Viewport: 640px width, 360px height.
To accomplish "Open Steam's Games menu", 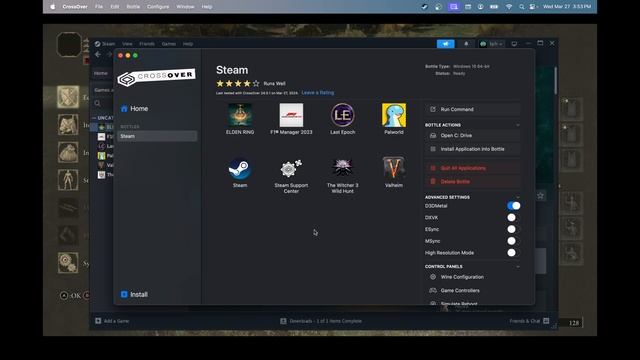I will click(x=169, y=44).
